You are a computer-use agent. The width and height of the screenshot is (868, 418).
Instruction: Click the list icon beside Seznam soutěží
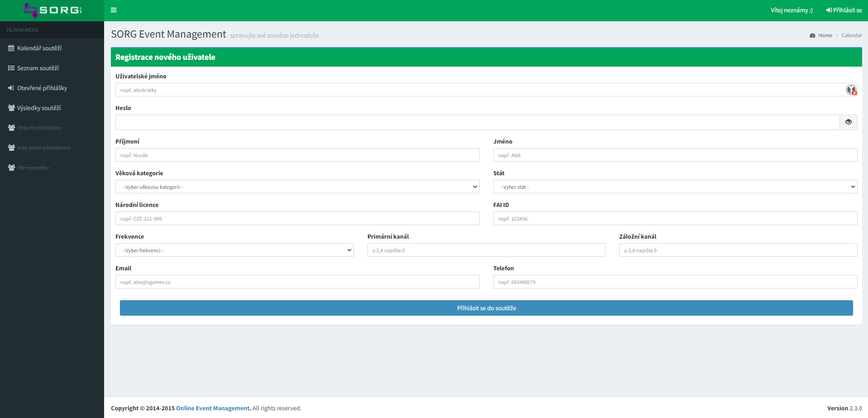(x=11, y=68)
